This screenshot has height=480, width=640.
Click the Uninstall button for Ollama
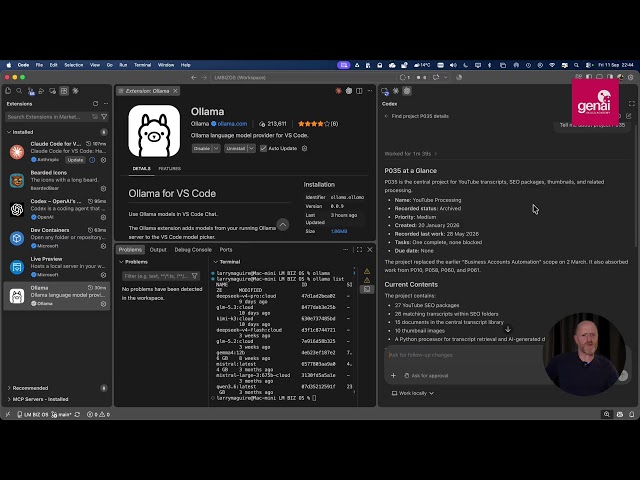pyautogui.click(x=236, y=149)
